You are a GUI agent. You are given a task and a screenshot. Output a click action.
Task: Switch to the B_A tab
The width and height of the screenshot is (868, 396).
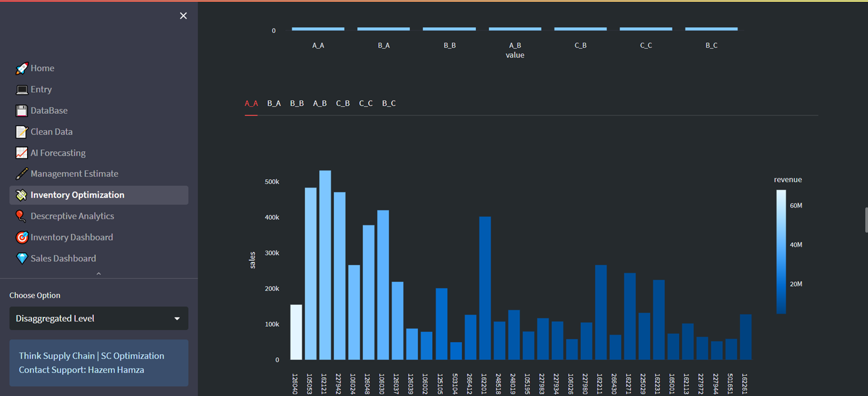point(274,103)
